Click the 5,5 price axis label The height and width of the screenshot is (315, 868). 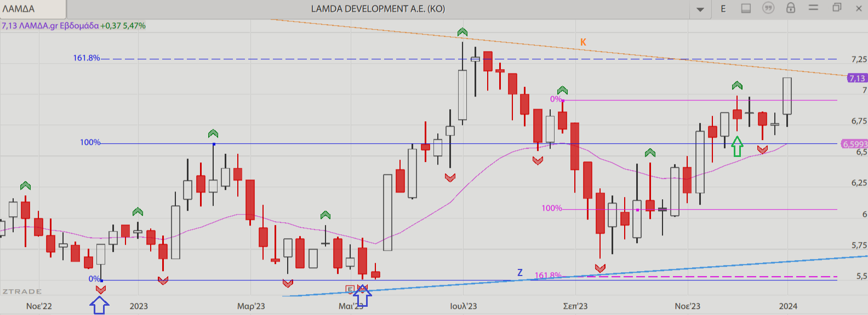(862, 277)
